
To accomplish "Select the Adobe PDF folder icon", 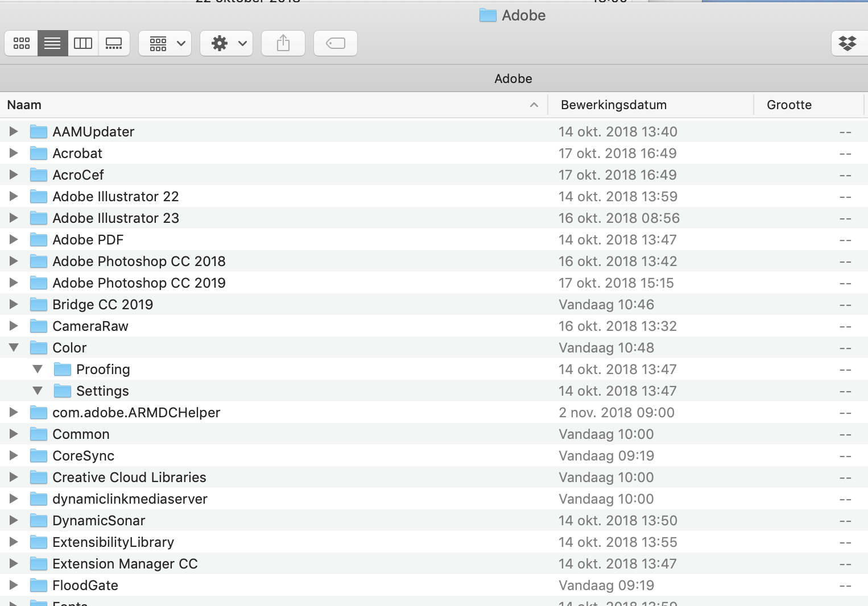I will [x=39, y=239].
